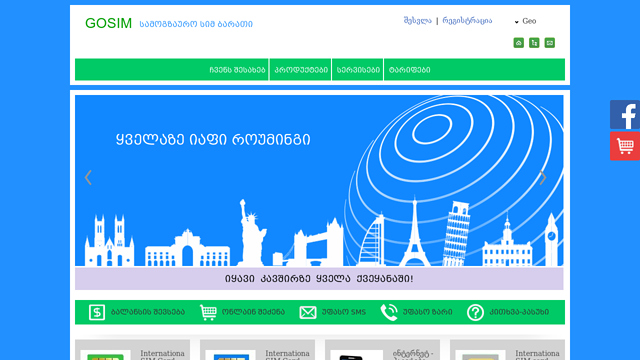The width and height of the screenshot is (640, 360).
Task: Open the პროდუქტები menu item
Action: 301,70
